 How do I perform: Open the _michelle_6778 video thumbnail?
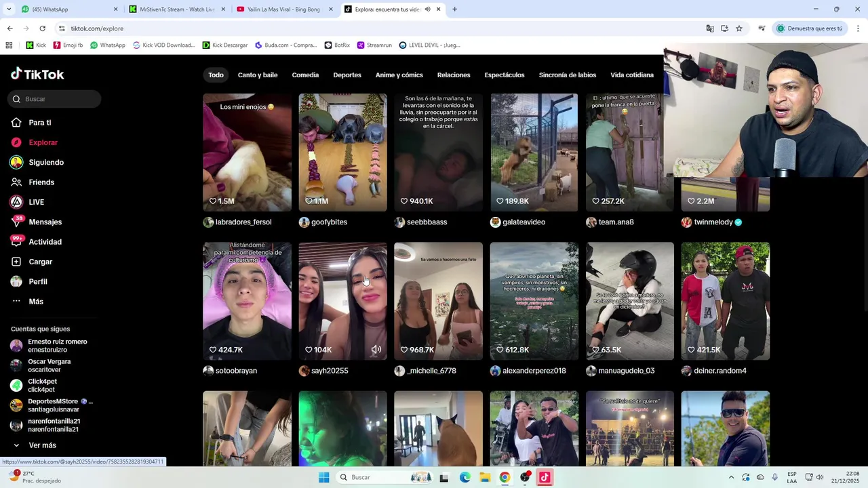click(x=438, y=301)
